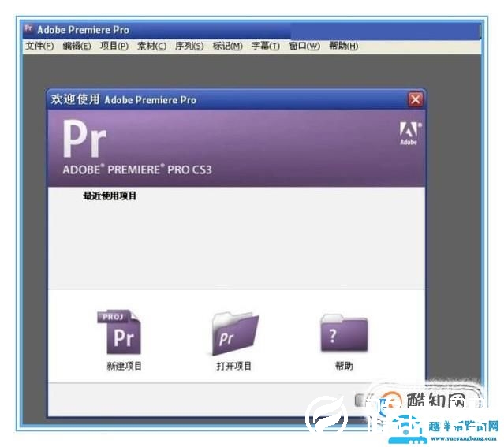This screenshot has height=447, width=504.
Task: Click the 新建项目 label text
Action: pos(124,366)
